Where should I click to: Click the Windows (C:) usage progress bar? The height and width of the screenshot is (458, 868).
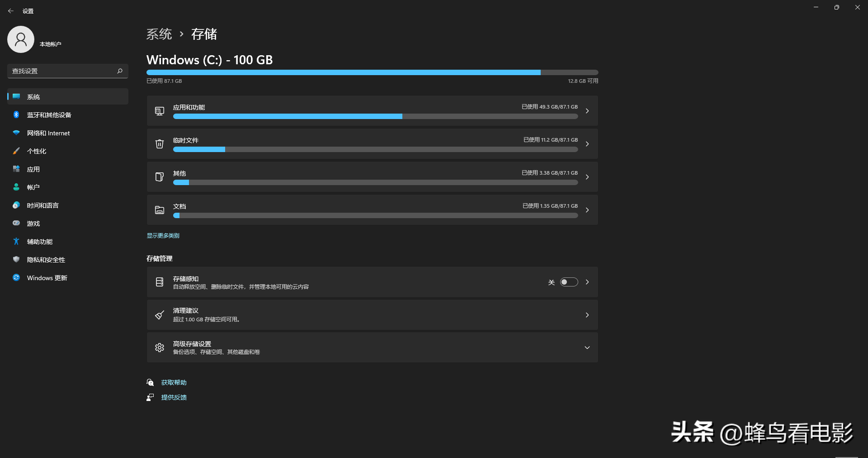point(372,72)
